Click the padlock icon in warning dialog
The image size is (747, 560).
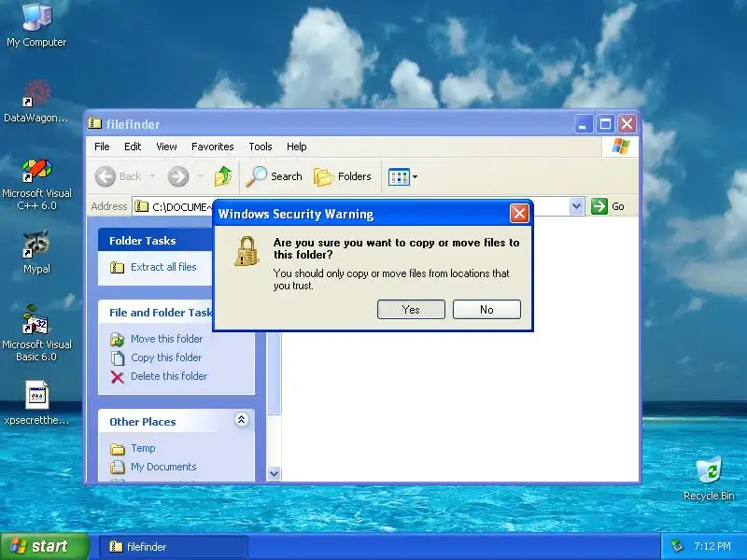coord(247,251)
